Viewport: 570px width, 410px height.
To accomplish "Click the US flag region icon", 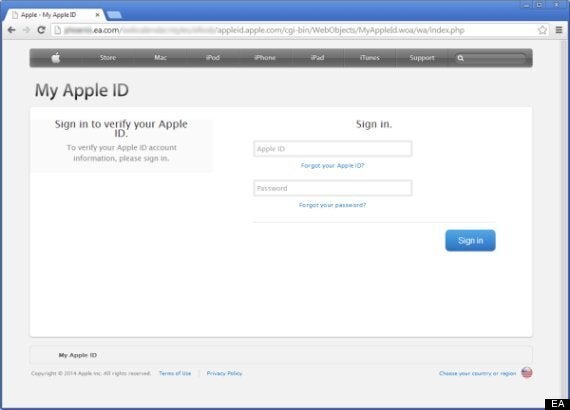I will (527, 373).
